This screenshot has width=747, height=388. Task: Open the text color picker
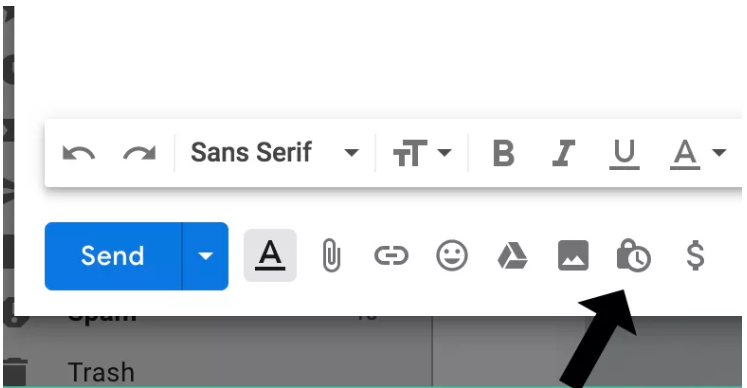tap(685, 154)
